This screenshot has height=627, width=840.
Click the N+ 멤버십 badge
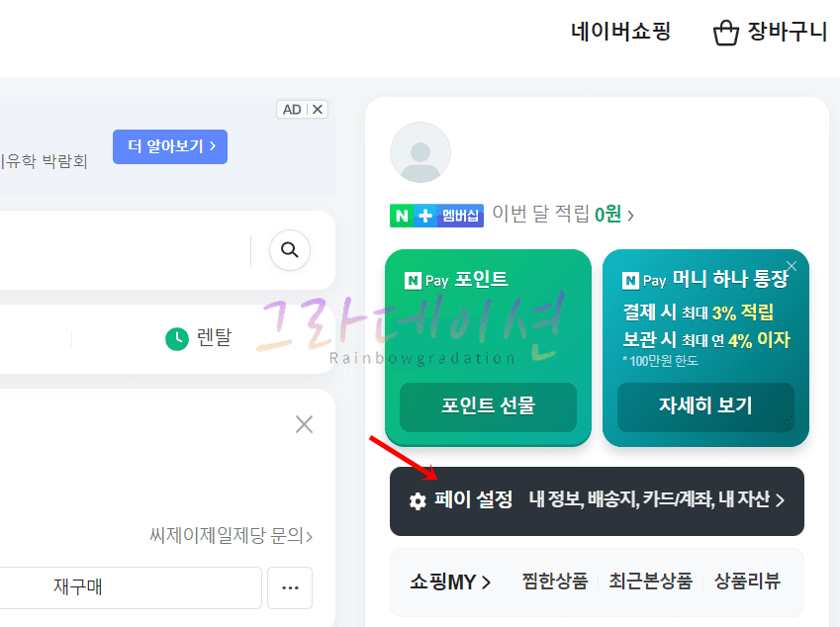pyautogui.click(x=436, y=216)
